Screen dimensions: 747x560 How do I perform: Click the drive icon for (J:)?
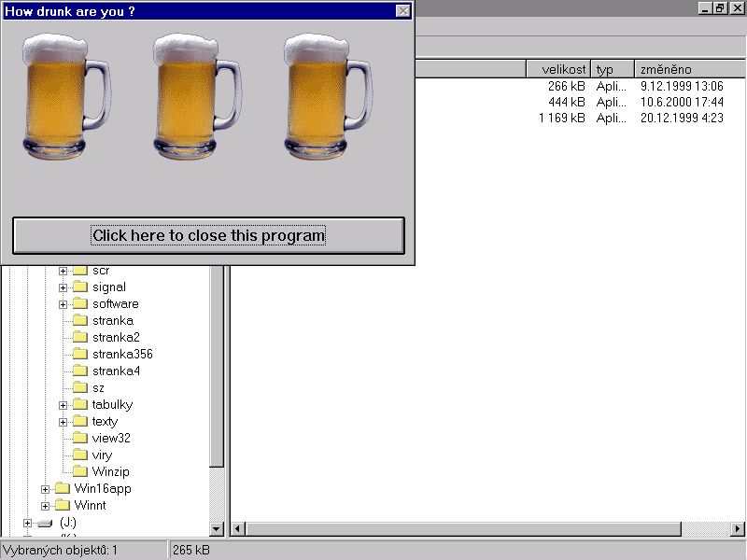[45, 523]
